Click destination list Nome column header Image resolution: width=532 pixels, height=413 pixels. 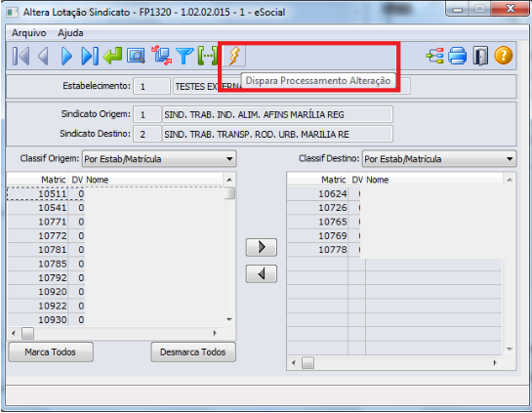click(x=433, y=180)
